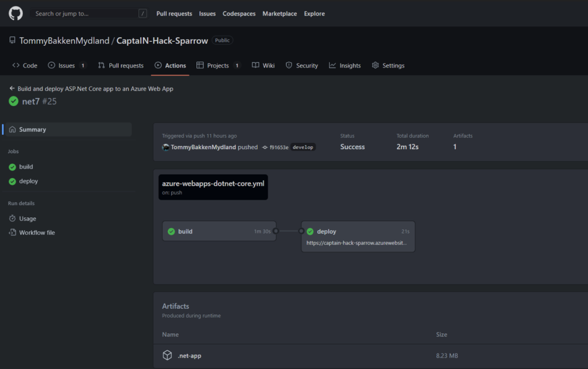Open the develop branch label
The height and width of the screenshot is (369, 588).
tap(303, 147)
